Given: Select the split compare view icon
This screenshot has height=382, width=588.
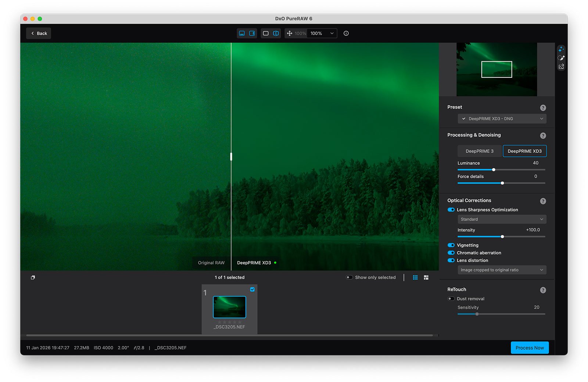Looking at the screenshot, I should coord(276,33).
